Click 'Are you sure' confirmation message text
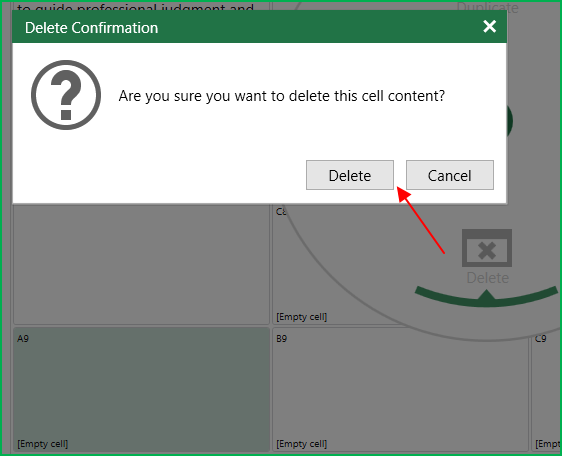The image size is (562, 456). (x=282, y=96)
